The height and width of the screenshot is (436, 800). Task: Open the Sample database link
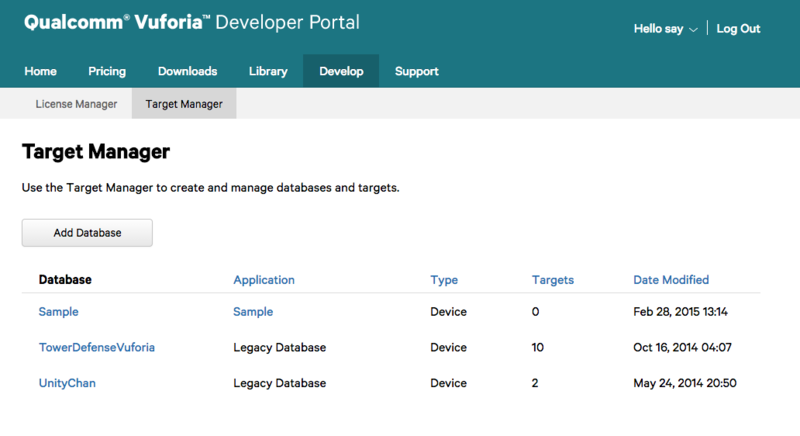(x=59, y=312)
